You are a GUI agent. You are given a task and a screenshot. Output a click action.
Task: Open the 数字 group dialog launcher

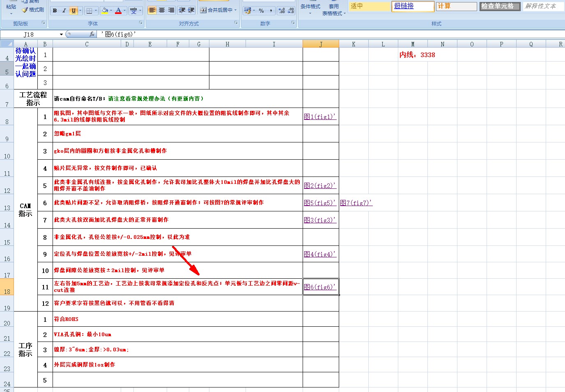pos(293,23)
